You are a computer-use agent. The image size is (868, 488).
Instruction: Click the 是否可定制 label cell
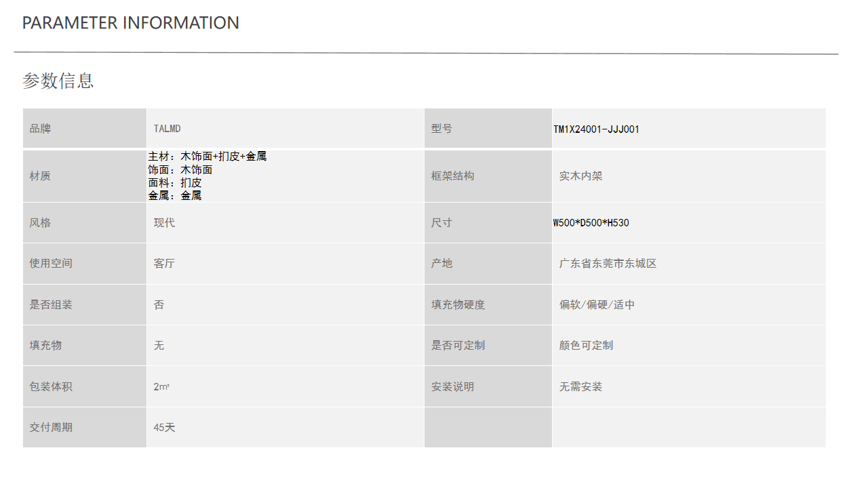[488, 346]
